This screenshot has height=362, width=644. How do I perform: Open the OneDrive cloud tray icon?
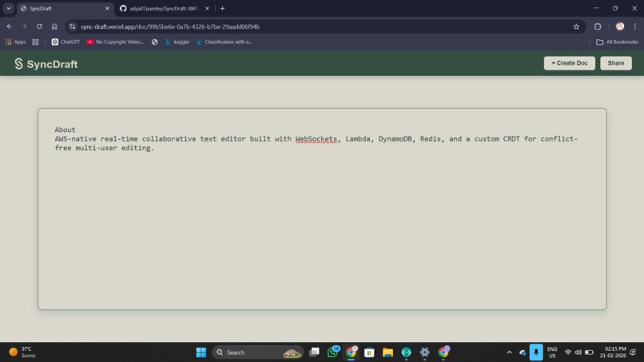[x=523, y=352]
